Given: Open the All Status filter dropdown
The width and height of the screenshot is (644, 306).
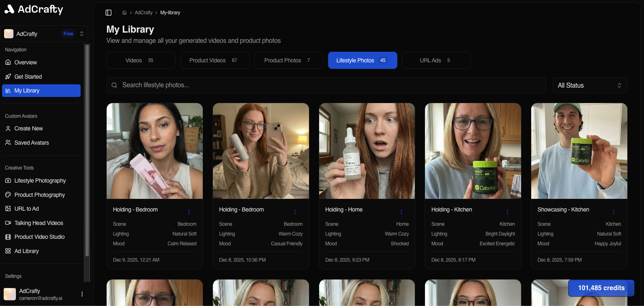Looking at the screenshot, I should [590, 85].
